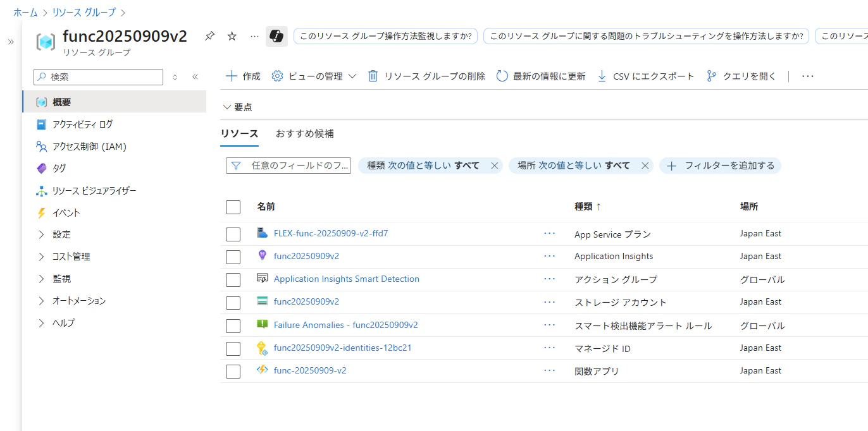This screenshot has height=431, width=868.
Task: Switch to the おすすめ候補 tab
Action: coord(304,133)
